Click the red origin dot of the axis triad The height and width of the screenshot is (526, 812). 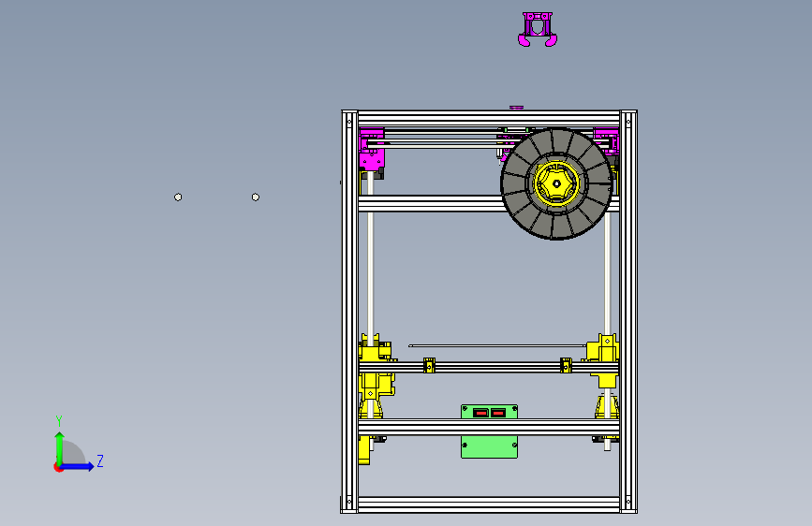(57, 467)
